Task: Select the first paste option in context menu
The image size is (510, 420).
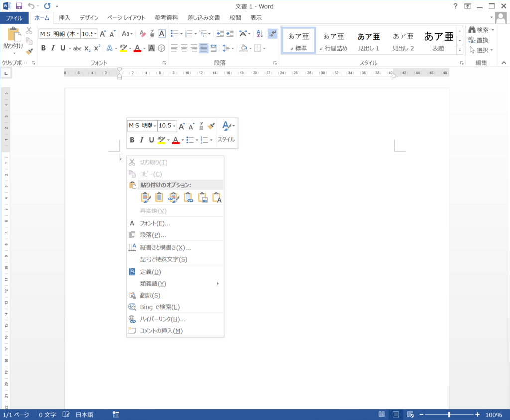Action: [x=146, y=197]
